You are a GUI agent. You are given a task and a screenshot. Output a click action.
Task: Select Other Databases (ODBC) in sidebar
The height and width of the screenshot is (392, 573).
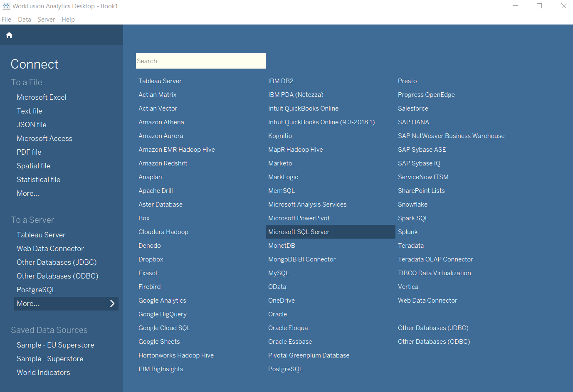57,276
